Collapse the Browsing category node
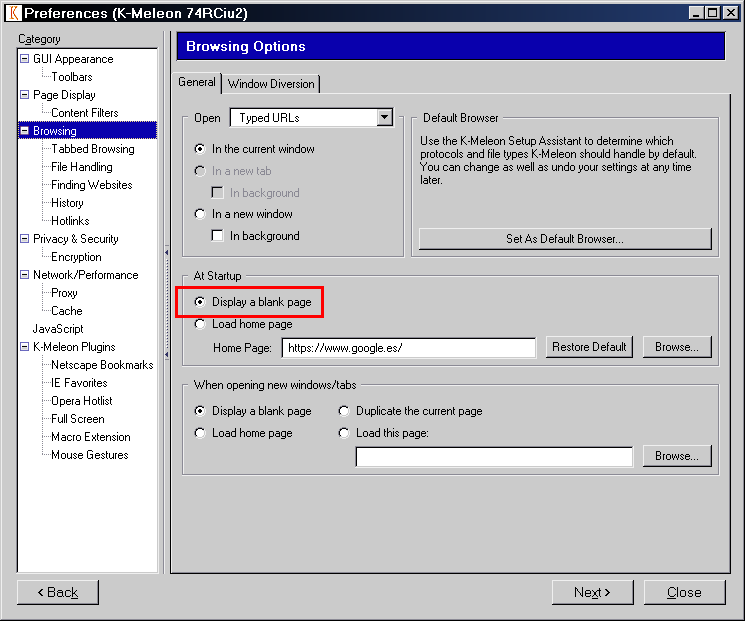This screenshot has width=745, height=621. (x=24, y=131)
